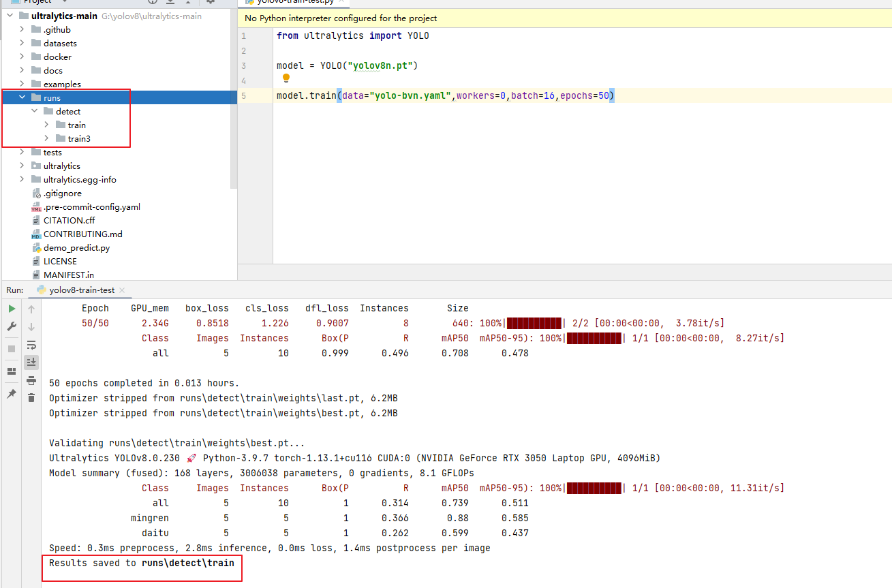Expand the train3 folder chevron
892x588 pixels.
[46, 138]
